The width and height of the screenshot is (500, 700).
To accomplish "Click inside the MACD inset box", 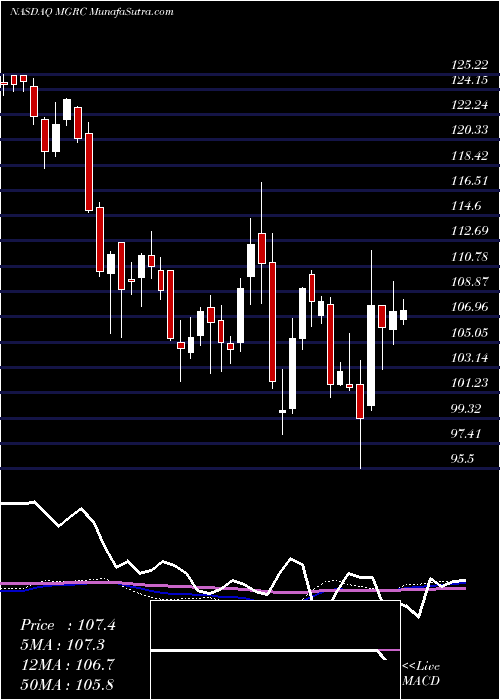I will pyautogui.click(x=275, y=650).
